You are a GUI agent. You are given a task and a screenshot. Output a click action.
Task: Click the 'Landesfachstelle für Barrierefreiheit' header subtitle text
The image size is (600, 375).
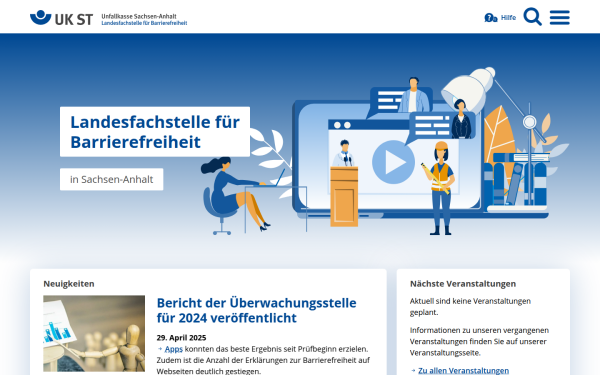pos(144,23)
